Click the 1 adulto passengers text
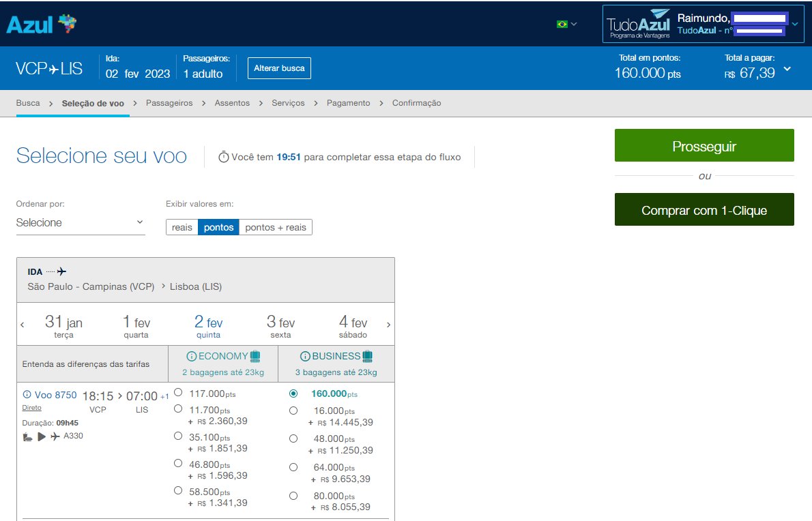The width and height of the screenshot is (812, 521). pos(203,74)
